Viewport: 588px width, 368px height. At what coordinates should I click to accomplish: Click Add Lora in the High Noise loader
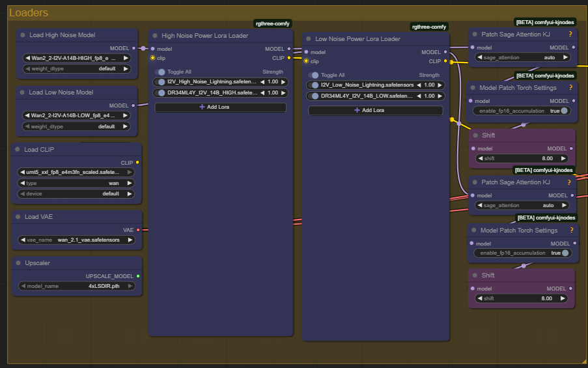pyautogui.click(x=220, y=107)
